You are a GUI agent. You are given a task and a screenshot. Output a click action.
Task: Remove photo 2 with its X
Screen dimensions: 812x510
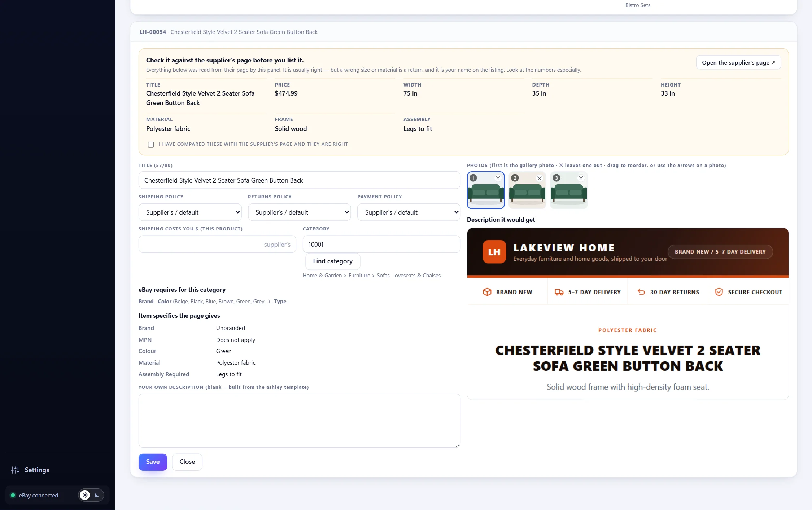click(x=540, y=178)
